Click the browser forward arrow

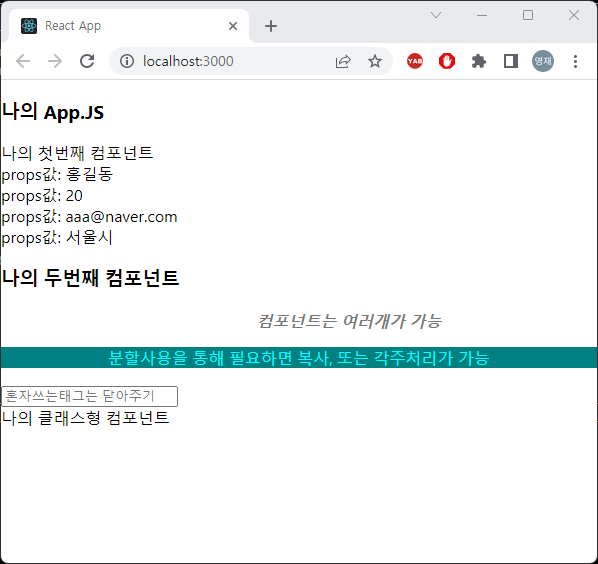[x=55, y=61]
